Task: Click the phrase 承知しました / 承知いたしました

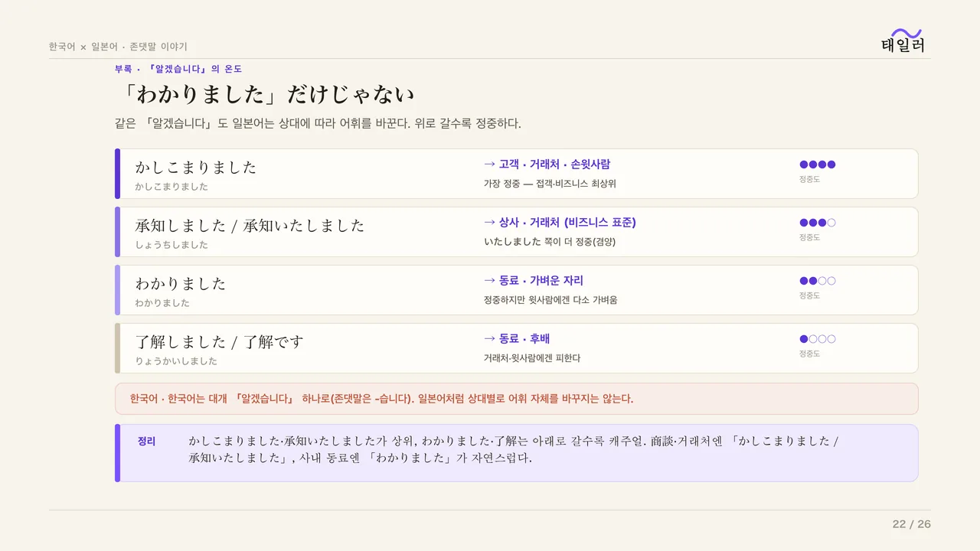Action: pyautogui.click(x=250, y=225)
